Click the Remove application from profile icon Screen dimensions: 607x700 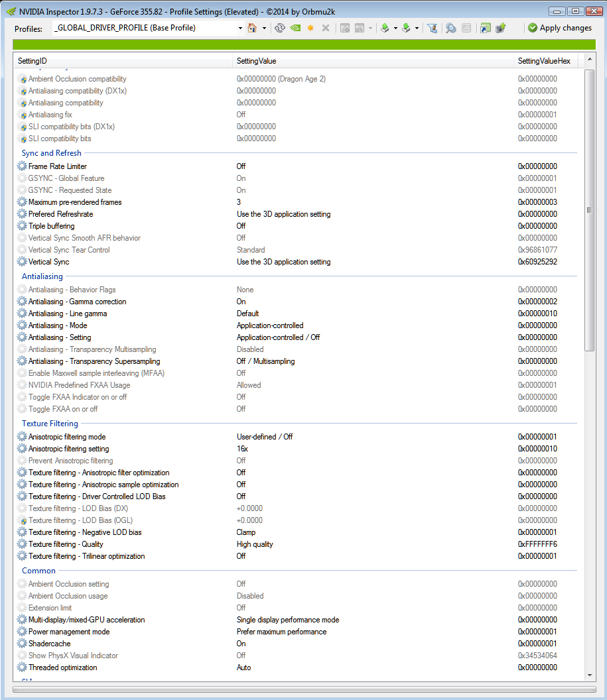360,28
